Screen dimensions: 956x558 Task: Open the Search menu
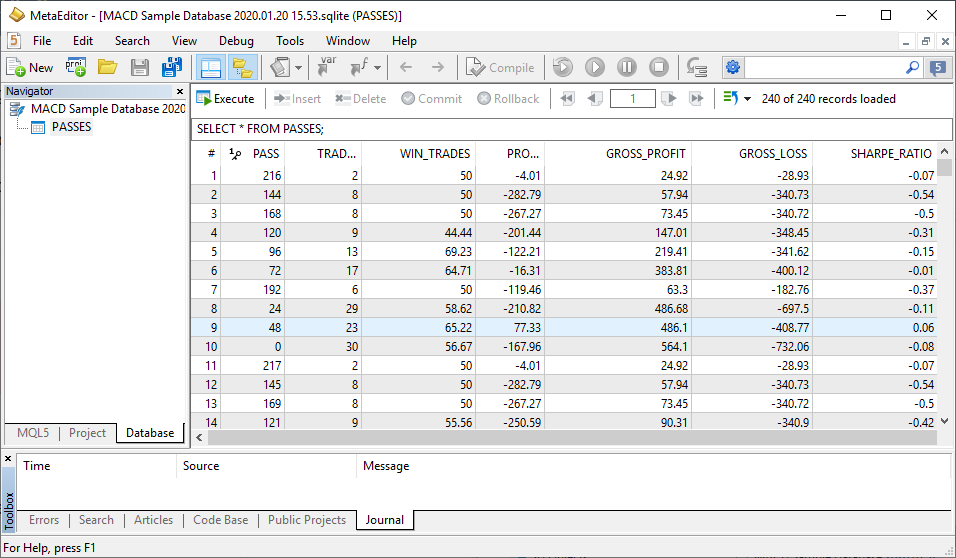[132, 41]
